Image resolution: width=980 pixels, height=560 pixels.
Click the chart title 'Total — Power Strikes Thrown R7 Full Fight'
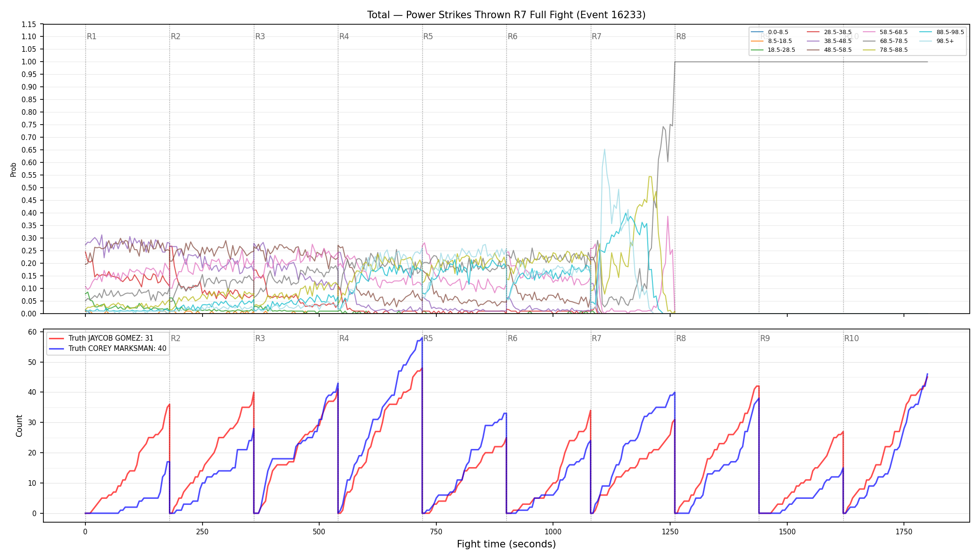click(470, 15)
